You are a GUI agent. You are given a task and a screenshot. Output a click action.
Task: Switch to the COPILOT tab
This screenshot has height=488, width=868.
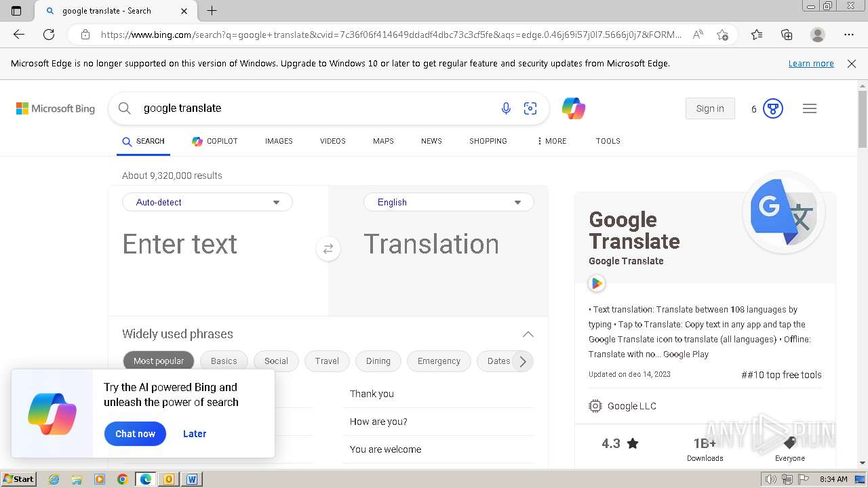click(215, 141)
